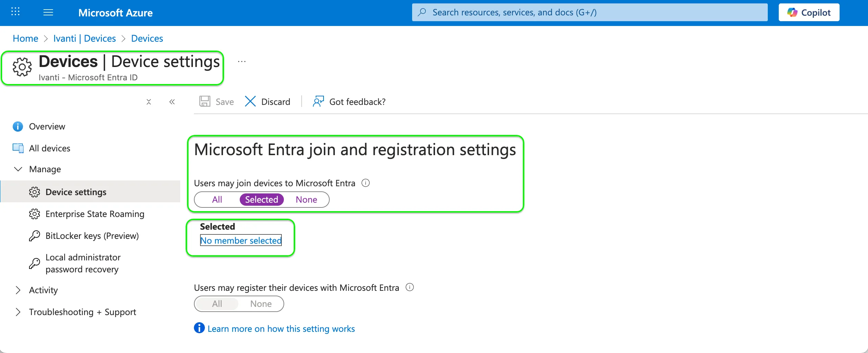Close the sidebar search with X icon
This screenshot has height=353, width=868.
[x=149, y=102]
